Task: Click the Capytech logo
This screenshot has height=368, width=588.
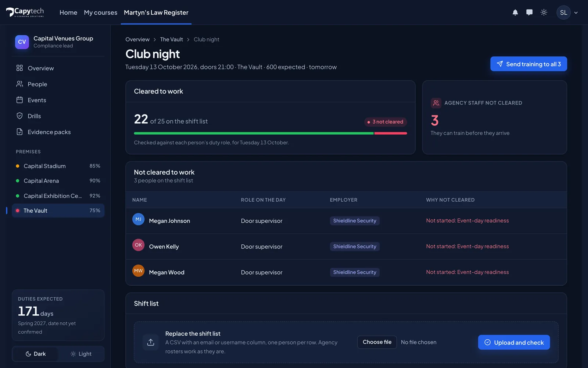Action: (x=25, y=12)
